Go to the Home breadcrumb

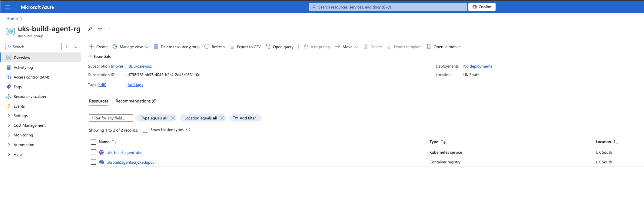(12, 18)
